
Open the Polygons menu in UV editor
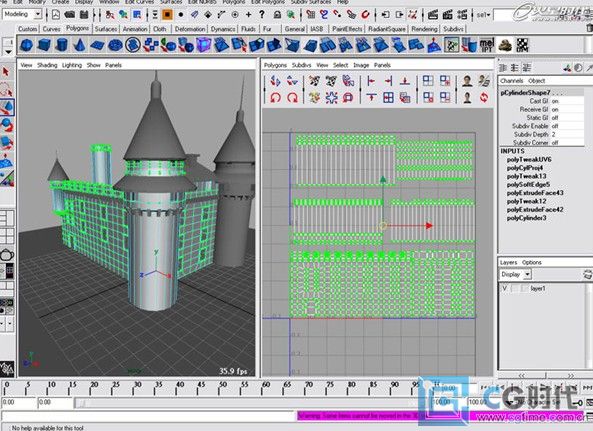(x=275, y=65)
